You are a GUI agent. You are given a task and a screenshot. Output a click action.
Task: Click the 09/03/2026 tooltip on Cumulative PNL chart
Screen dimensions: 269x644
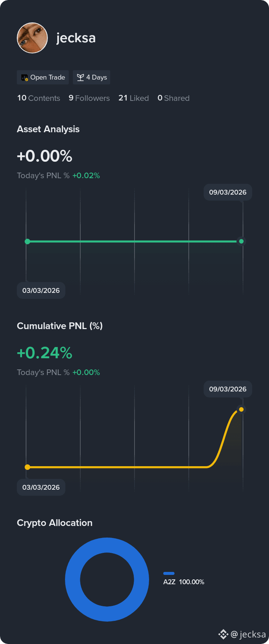[x=228, y=389]
